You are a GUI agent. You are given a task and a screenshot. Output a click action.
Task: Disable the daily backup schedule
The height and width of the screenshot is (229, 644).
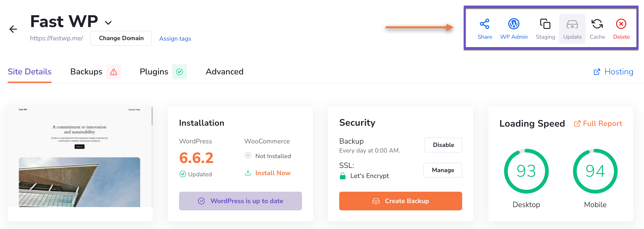coord(443,145)
